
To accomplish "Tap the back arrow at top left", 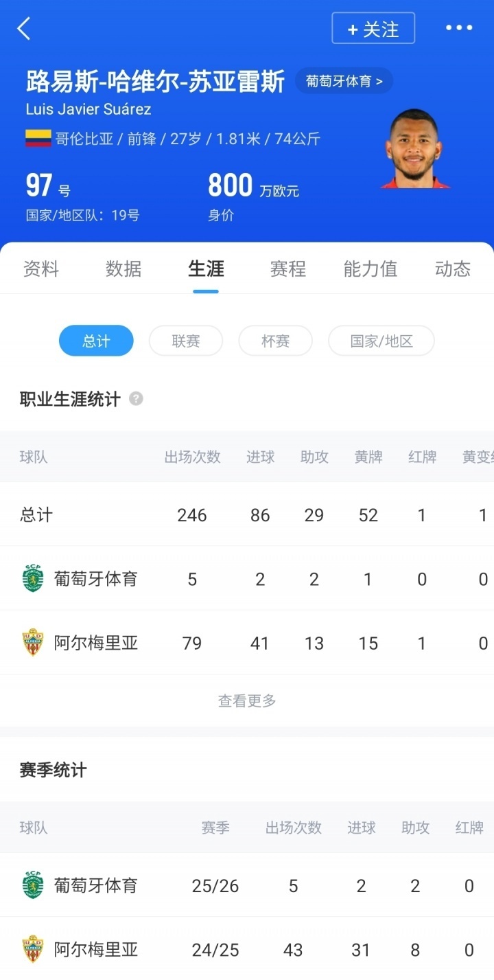I will (25, 29).
